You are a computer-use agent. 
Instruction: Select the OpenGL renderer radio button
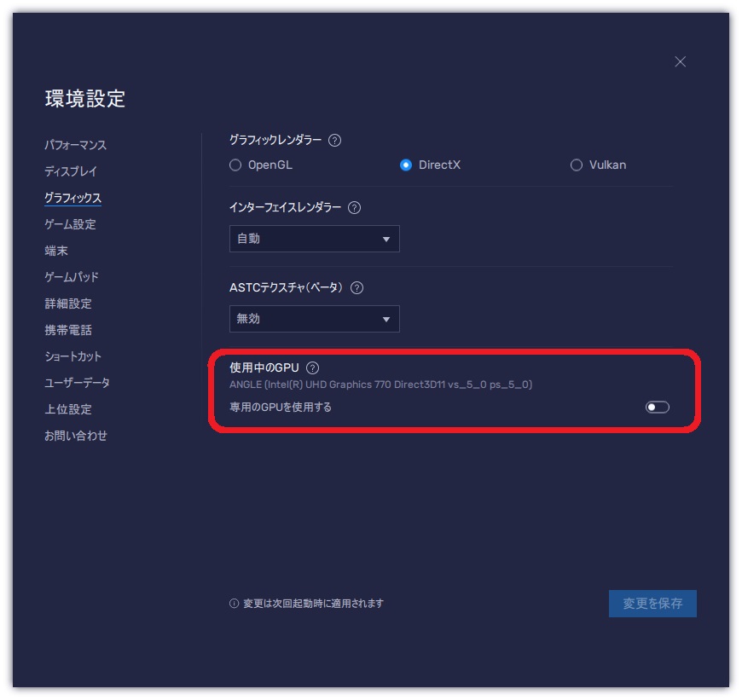tap(236, 165)
